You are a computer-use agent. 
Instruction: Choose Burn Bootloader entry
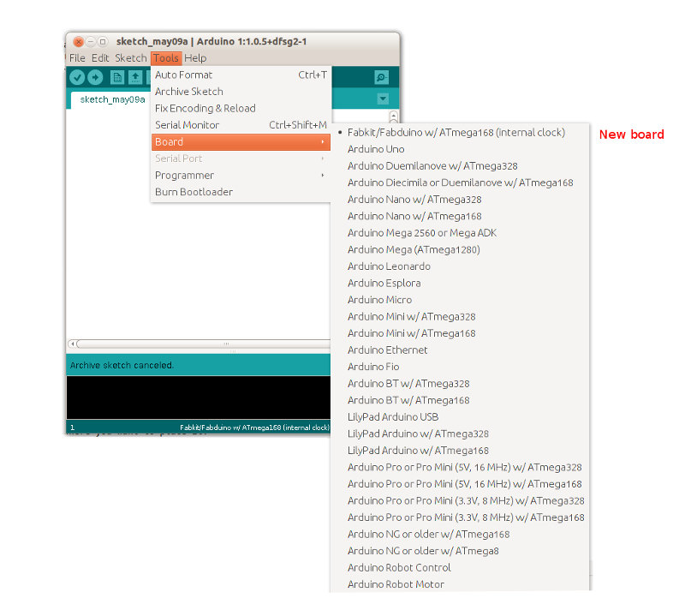point(241,192)
